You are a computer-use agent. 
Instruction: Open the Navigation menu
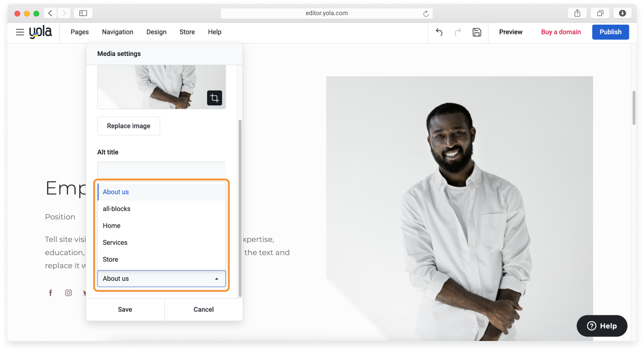click(x=117, y=32)
